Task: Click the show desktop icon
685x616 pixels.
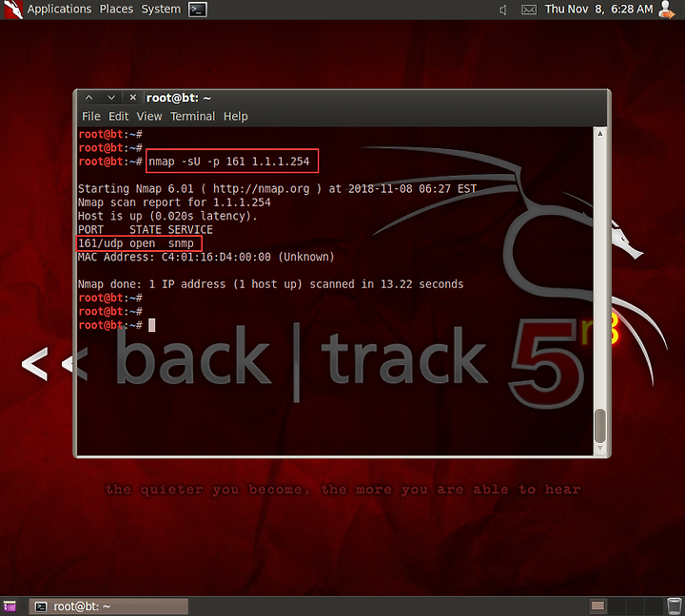Action: pos(10,606)
